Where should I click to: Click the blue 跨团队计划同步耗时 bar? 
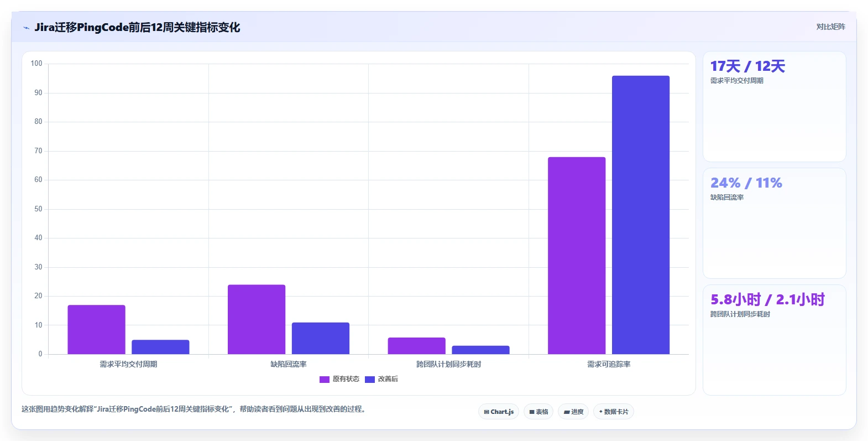point(480,350)
